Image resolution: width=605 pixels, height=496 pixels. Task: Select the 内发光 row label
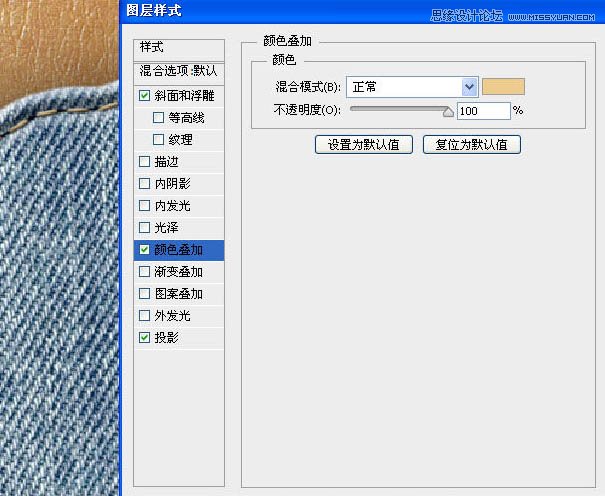tap(172, 206)
